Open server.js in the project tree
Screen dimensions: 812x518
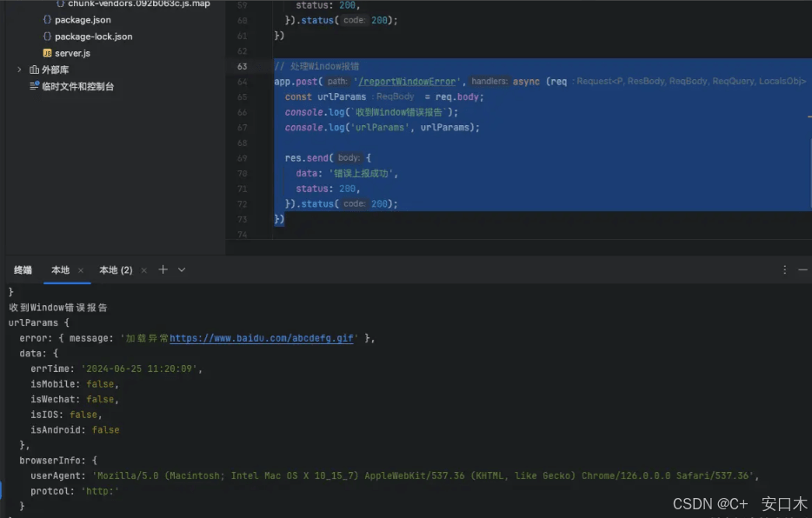point(72,53)
